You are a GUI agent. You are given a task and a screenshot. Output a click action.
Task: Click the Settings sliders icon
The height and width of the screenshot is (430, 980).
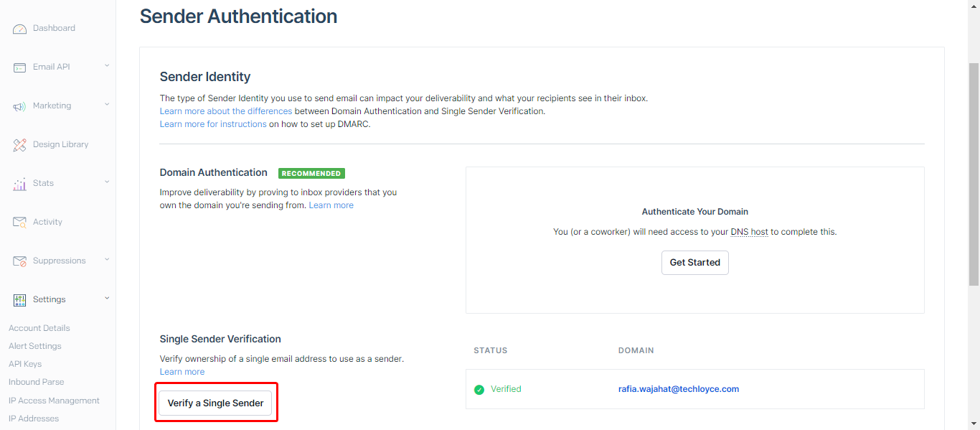(19, 300)
